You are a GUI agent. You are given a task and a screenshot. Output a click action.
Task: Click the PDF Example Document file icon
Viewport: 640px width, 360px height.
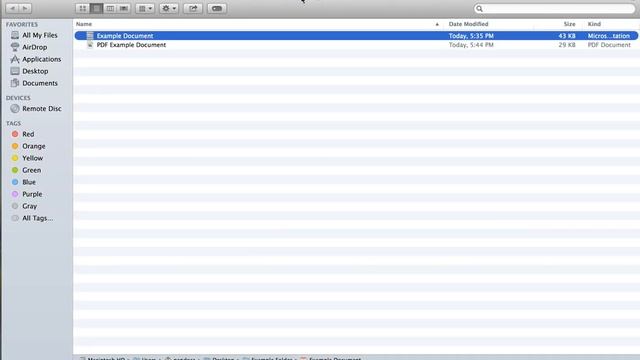click(x=90, y=45)
